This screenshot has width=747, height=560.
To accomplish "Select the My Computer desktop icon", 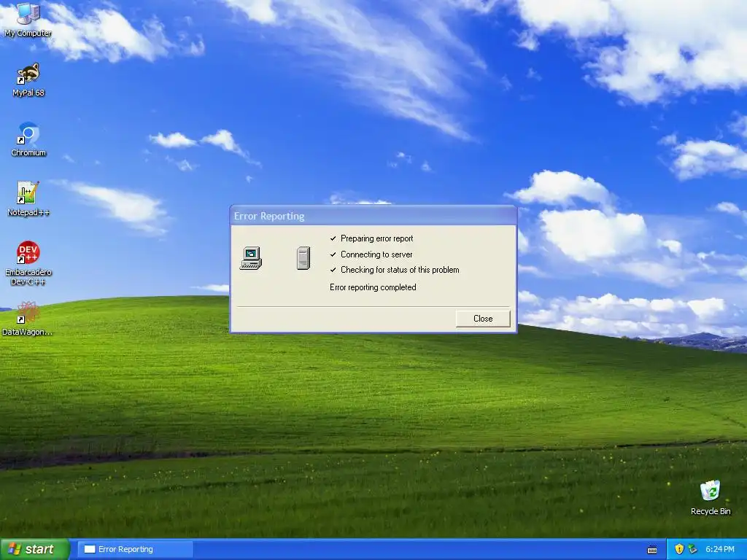I will (x=28, y=20).
